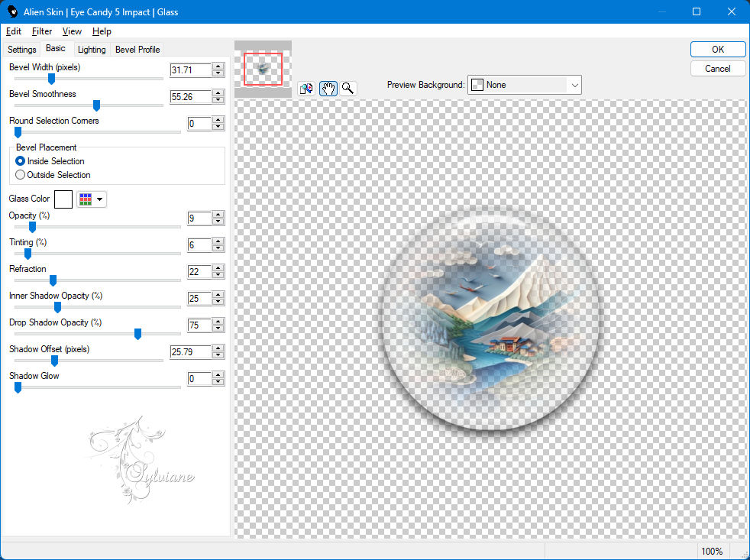Switch to the Bevel Profile tab
Screen dimensions: 750x560
tap(137, 50)
